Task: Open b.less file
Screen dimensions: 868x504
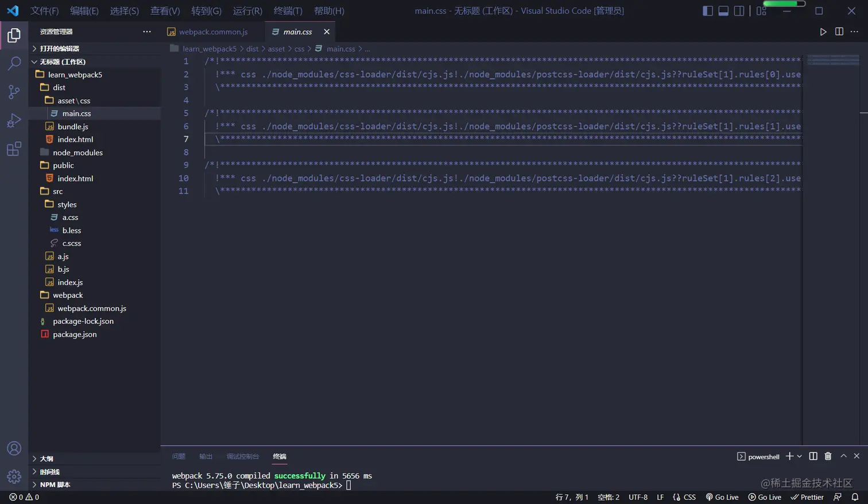Action: [x=95, y=230]
